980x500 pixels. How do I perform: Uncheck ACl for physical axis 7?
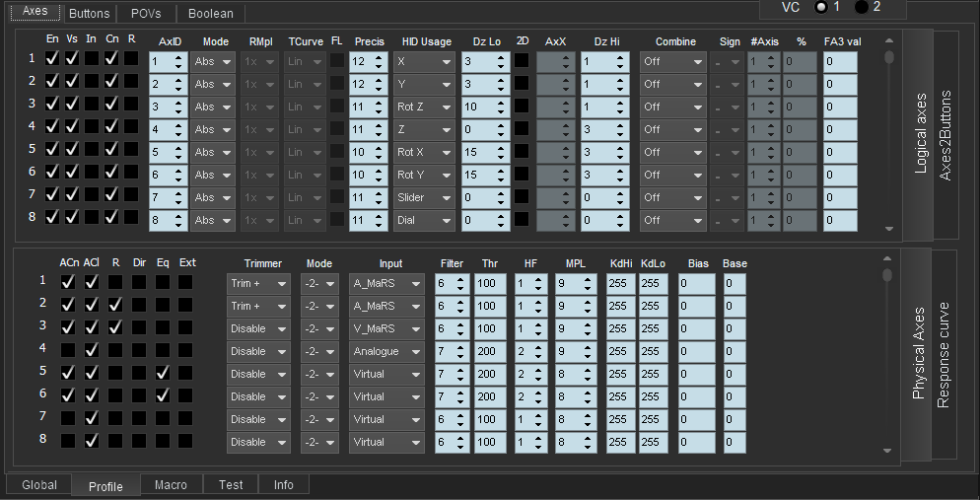tap(92, 417)
